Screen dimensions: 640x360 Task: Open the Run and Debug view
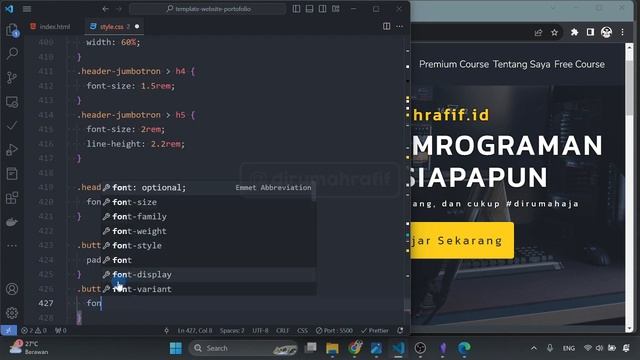[12, 150]
